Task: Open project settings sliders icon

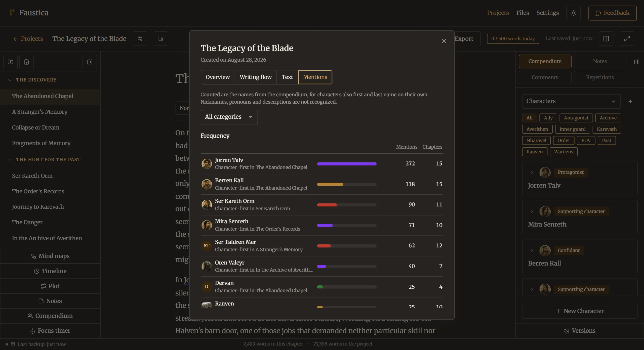Action: [x=140, y=39]
